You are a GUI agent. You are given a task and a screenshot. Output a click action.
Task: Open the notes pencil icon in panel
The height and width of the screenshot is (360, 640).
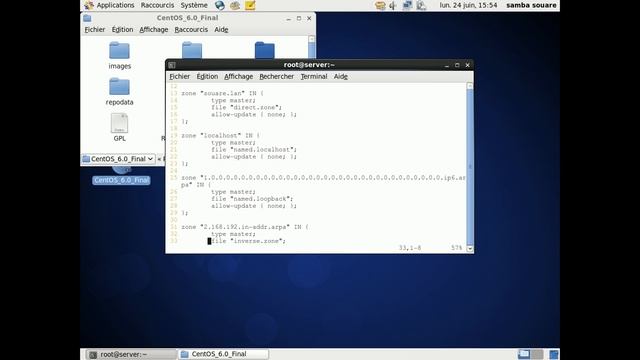coord(250,5)
